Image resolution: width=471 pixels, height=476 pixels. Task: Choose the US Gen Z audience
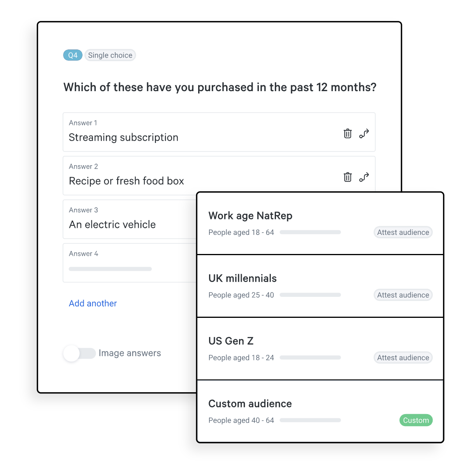pos(231,341)
